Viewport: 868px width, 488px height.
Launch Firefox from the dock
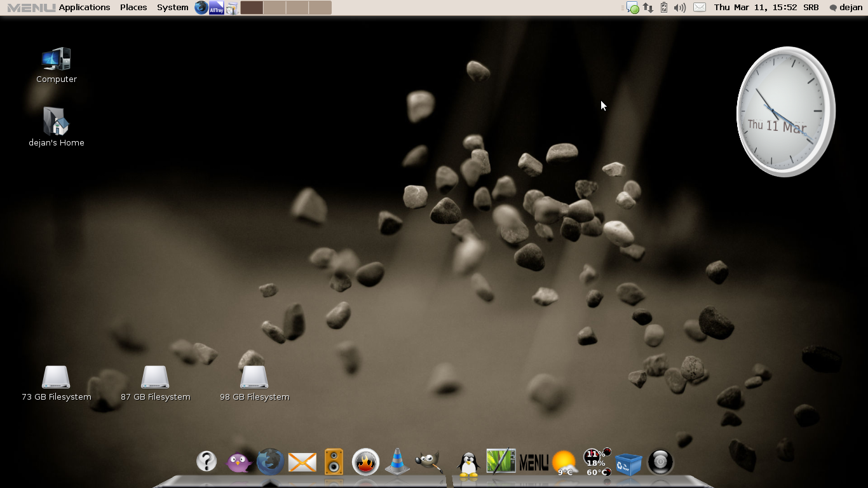(x=270, y=462)
